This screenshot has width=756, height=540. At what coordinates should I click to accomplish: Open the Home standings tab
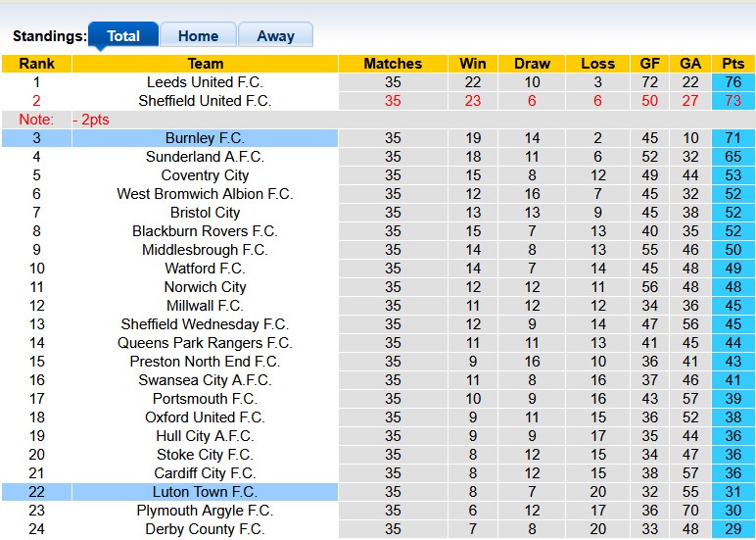198,36
